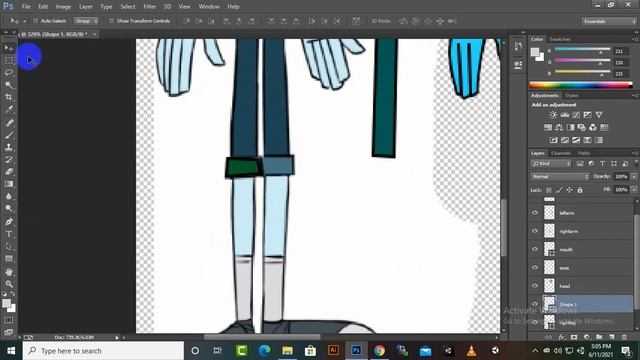Open the Essentials workspace dropdown
This screenshot has height=360, width=640.
(x=609, y=21)
